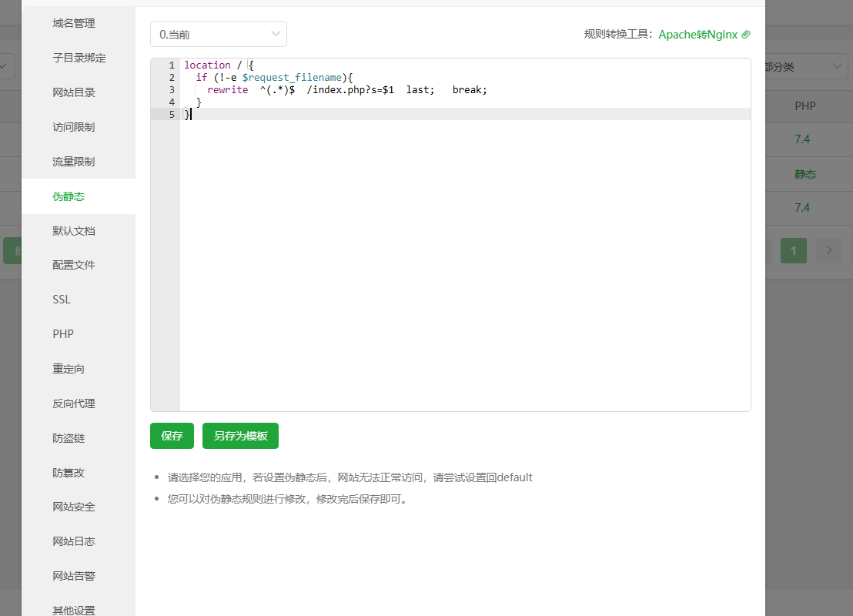Screen dimensions: 853x616
Task: Open the 配置文件 tab
Action: click(74, 265)
